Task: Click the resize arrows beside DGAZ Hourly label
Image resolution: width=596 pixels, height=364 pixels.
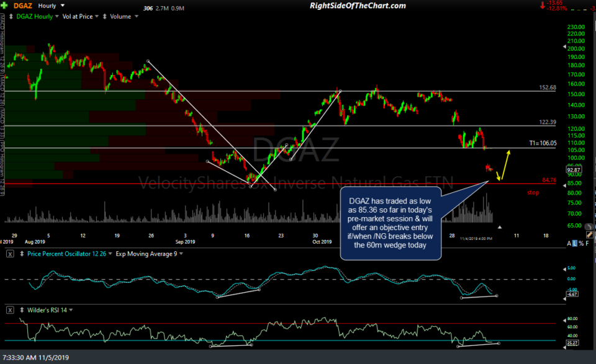Action: pos(11,16)
